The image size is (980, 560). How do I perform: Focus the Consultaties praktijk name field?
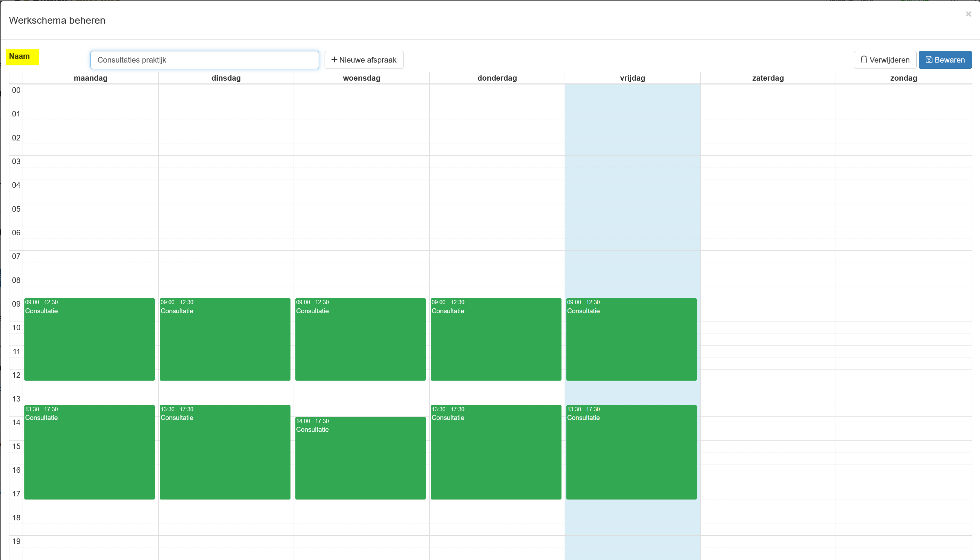(205, 60)
